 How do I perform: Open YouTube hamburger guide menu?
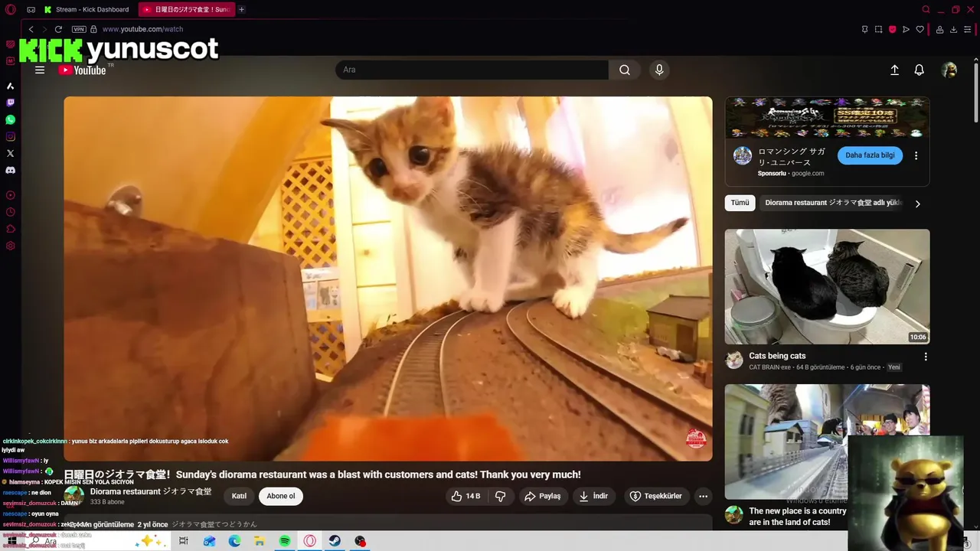(40, 70)
